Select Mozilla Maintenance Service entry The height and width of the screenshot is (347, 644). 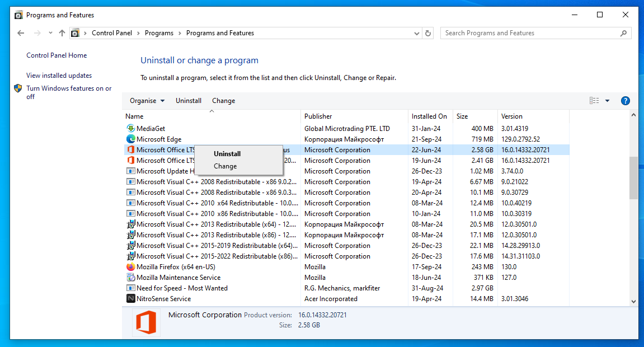pos(178,278)
